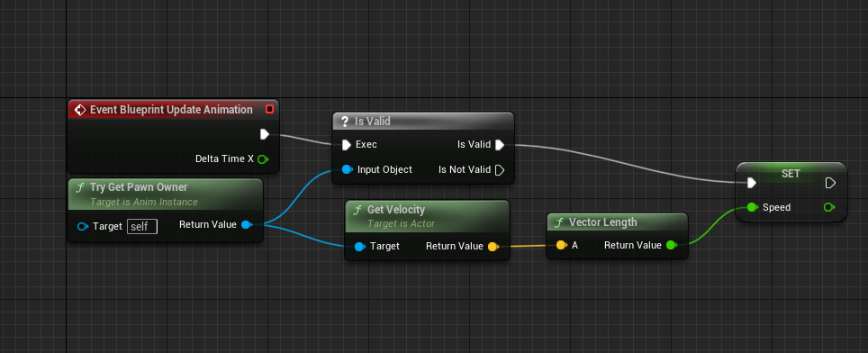
Task: Click the Event Blueprint Update Animation exec output pin
Action: tap(265, 134)
